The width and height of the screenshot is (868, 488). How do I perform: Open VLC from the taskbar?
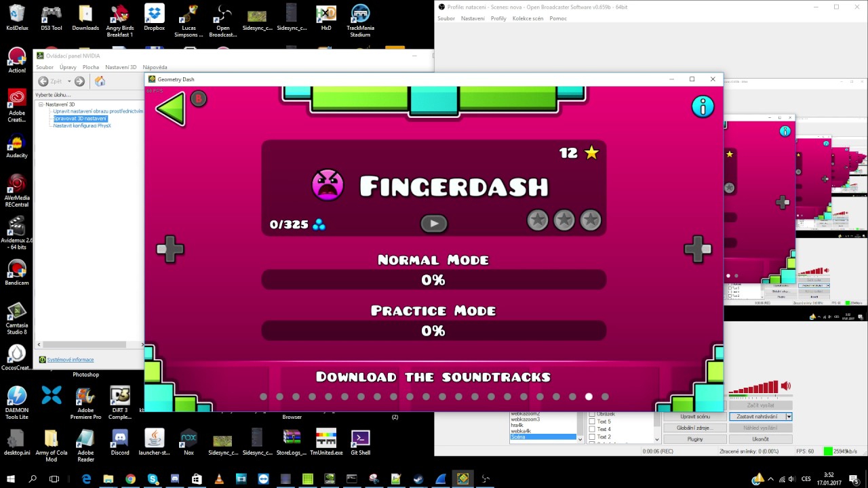coord(219,479)
